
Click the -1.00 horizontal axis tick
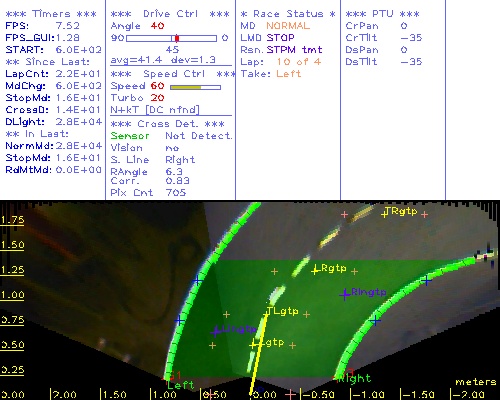coord(368,395)
